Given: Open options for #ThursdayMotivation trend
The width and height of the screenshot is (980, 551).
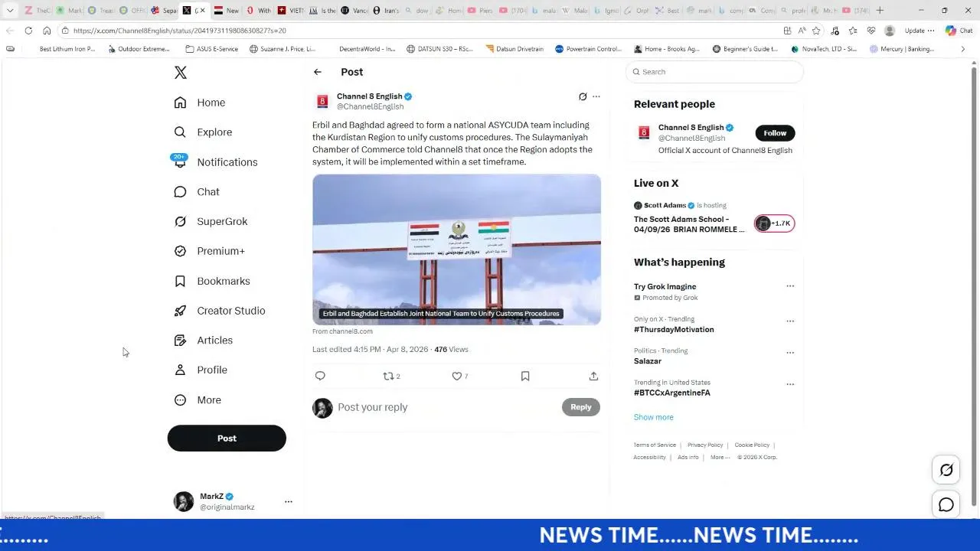Looking at the screenshot, I should pos(790,321).
